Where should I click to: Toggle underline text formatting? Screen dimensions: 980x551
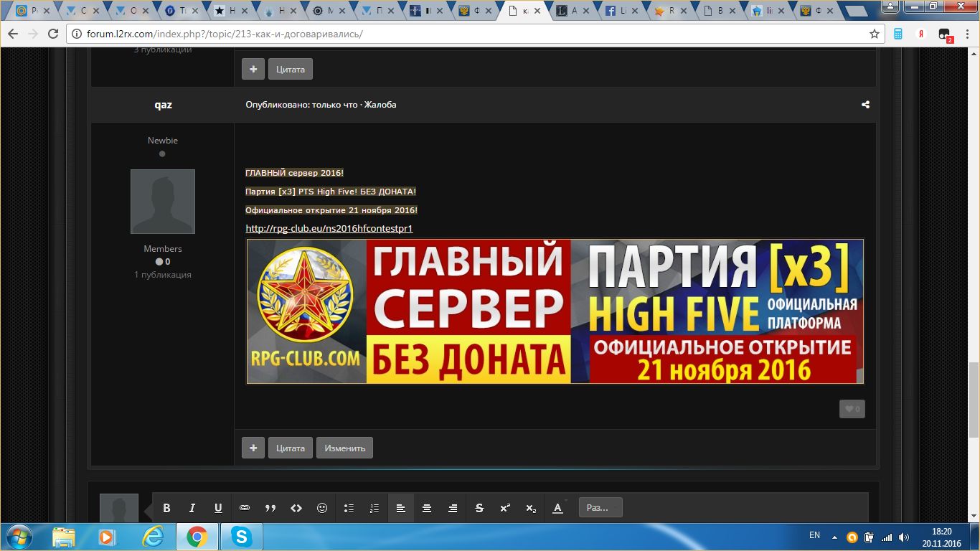click(x=218, y=508)
